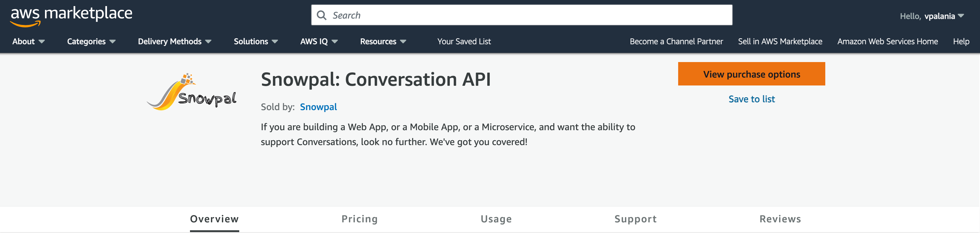Open the Solutions dropdown
980x233 pixels.
(x=256, y=41)
